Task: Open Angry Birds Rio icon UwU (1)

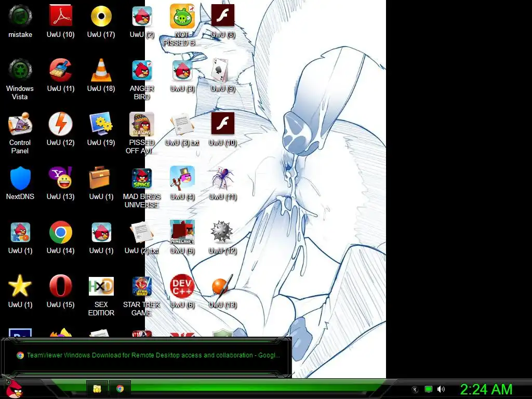Action: click(20, 237)
